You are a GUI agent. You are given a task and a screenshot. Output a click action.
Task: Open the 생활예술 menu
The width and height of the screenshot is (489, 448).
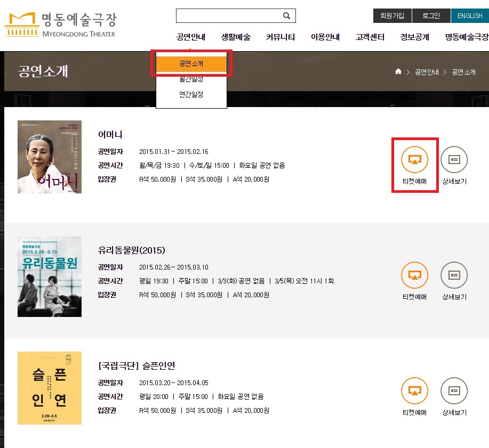pyautogui.click(x=236, y=37)
